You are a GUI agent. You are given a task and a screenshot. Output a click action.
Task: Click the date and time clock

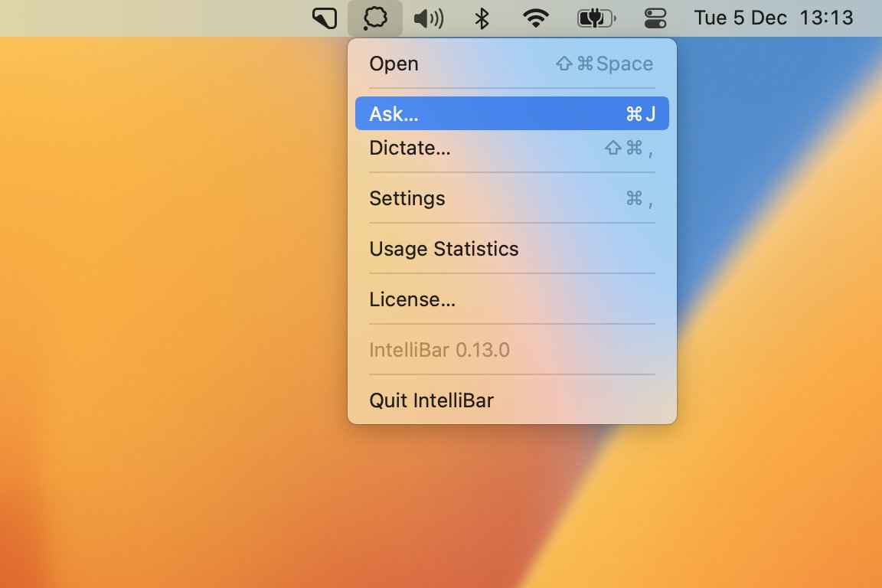[x=773, y=18]
